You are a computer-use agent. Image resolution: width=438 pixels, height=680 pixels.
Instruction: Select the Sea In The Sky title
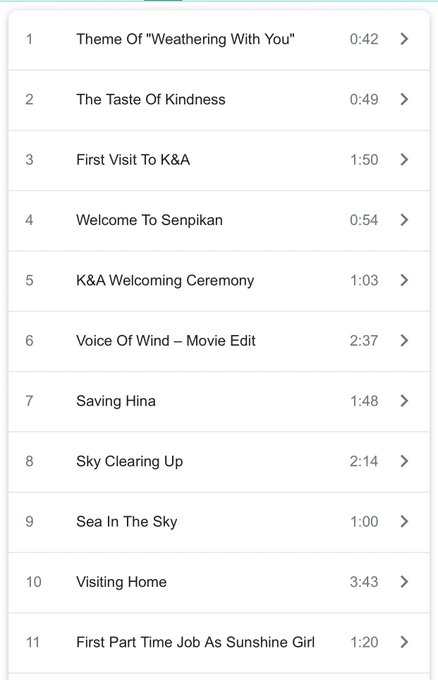coord(127,522)
